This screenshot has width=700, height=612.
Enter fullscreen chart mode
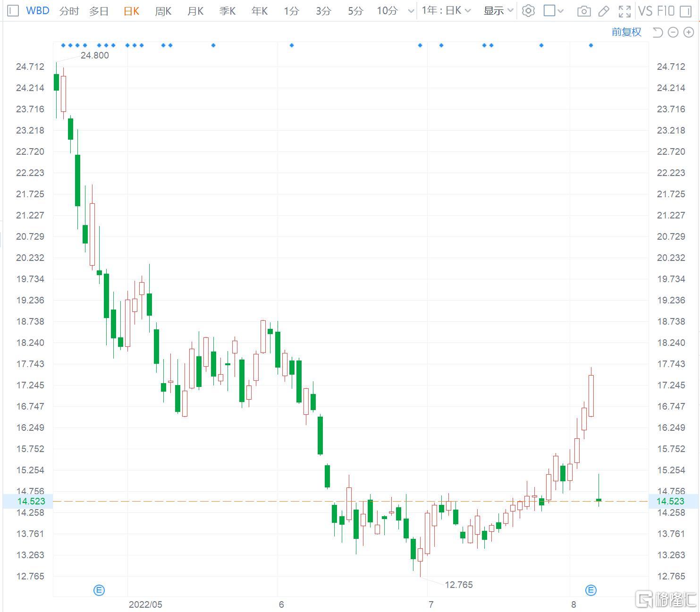coord(624,11)
